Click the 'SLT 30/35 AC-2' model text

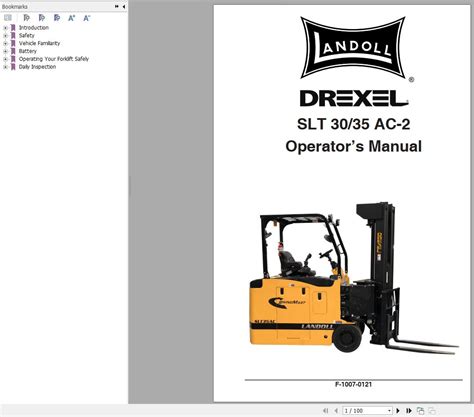[354, 124]
